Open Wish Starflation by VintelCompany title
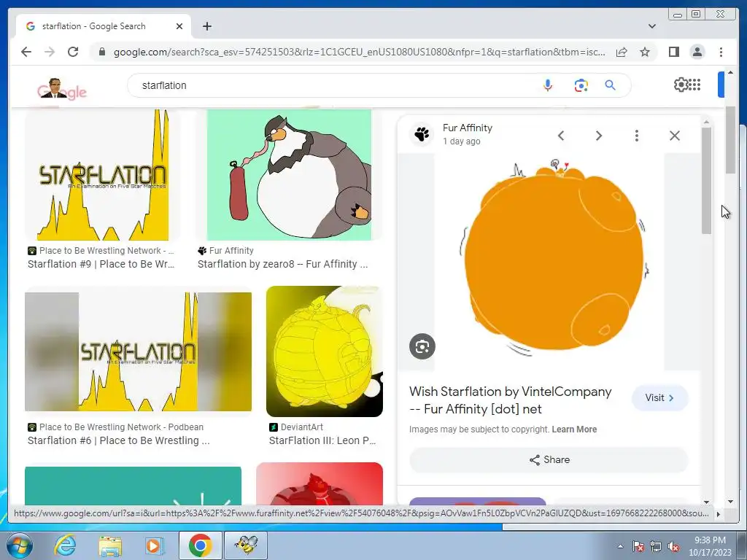Screen dimensions: 747x560 coord(510,400)
